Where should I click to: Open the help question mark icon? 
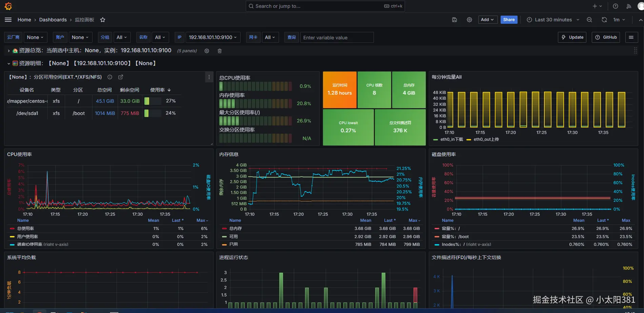[x=616, y=6]
